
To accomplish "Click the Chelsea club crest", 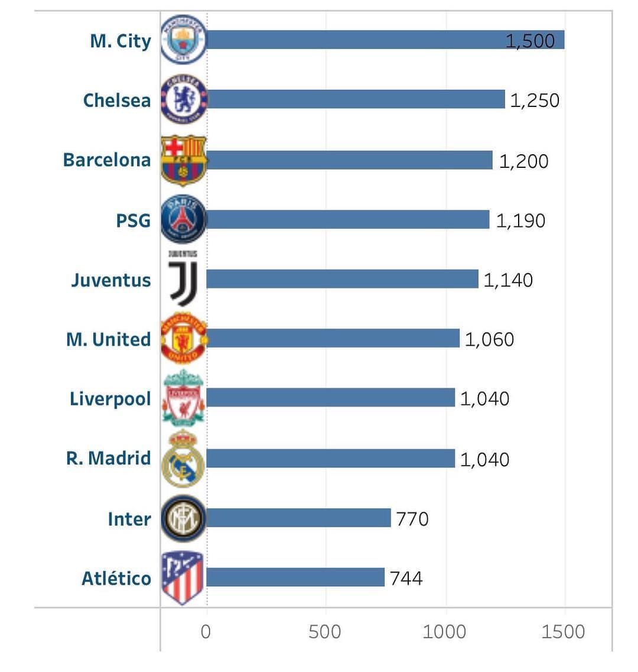I will click(184, 99).
